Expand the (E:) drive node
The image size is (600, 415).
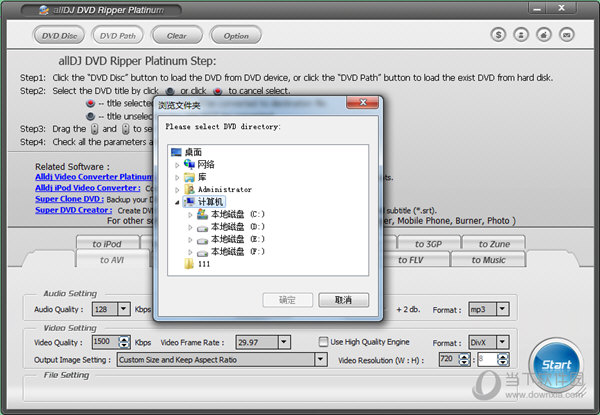[x=190, y=240]
